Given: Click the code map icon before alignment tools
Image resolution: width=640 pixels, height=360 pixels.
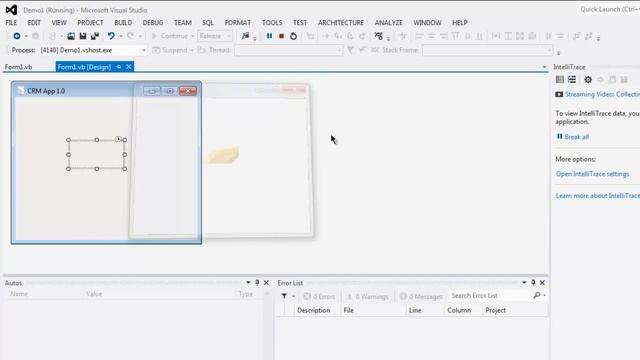Looking at the screenshot, I should 379,36.
